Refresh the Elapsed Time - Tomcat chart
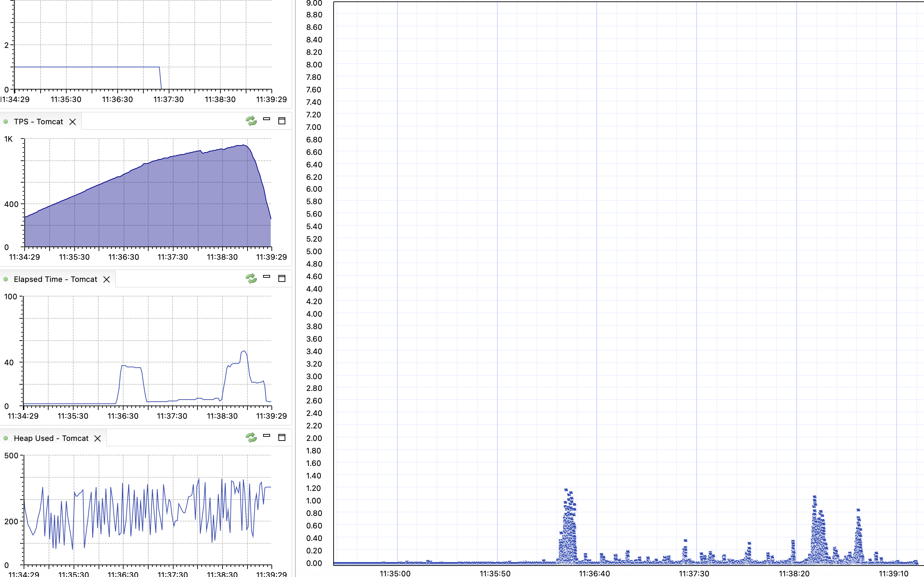This screenshot has height=577, width=924. click(x=251, y=278)
